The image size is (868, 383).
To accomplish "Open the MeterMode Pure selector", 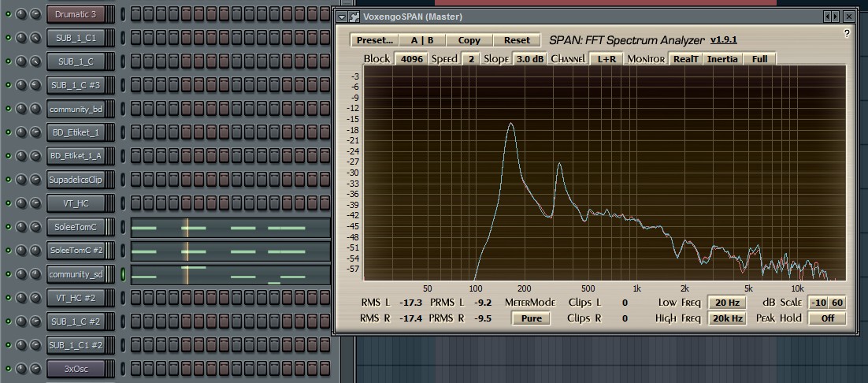I will (x=531, y=318).
